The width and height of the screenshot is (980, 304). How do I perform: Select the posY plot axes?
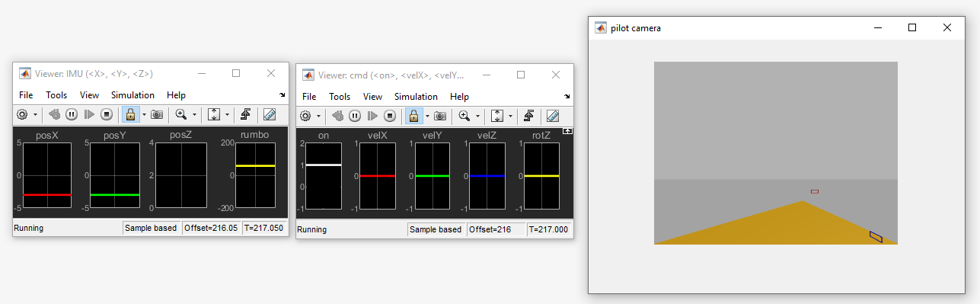tap(115, 174)
